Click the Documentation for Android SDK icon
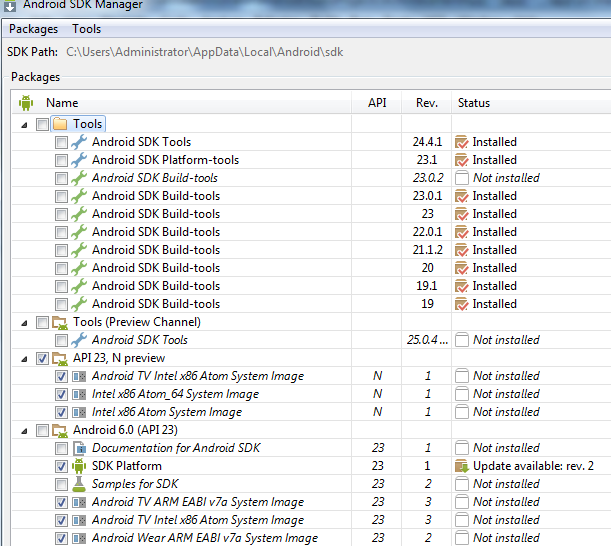This screenshot has height=546, width=611. coord(79,448)
